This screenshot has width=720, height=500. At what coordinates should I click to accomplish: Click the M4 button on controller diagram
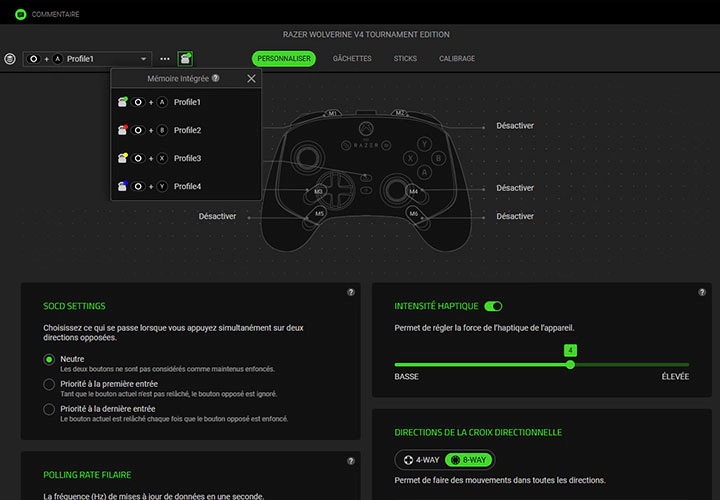click(x=414, y=191)
